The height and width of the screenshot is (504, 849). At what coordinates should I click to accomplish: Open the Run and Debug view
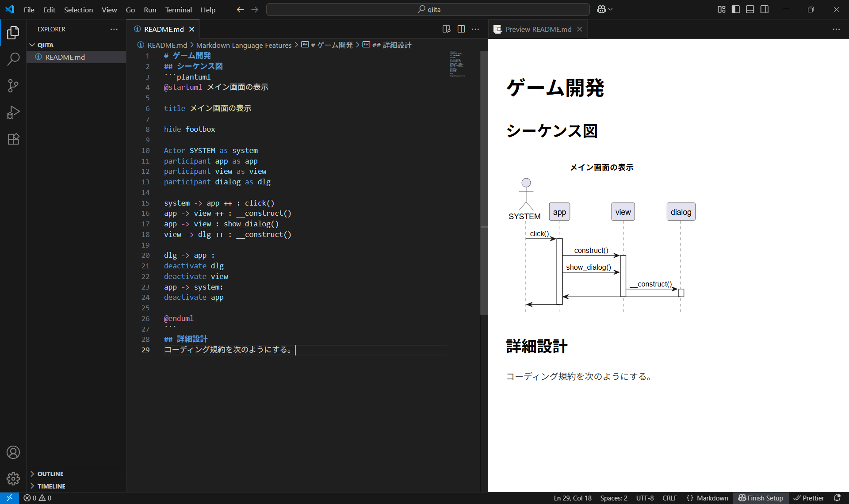13,112
